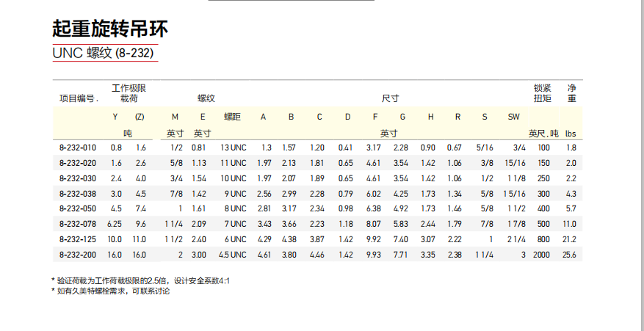Image resolution: width=644 pixels, height=331 pixels.
Task: Click item number 8-232-038
Action: pyautogui.click(x=78, y=194)
